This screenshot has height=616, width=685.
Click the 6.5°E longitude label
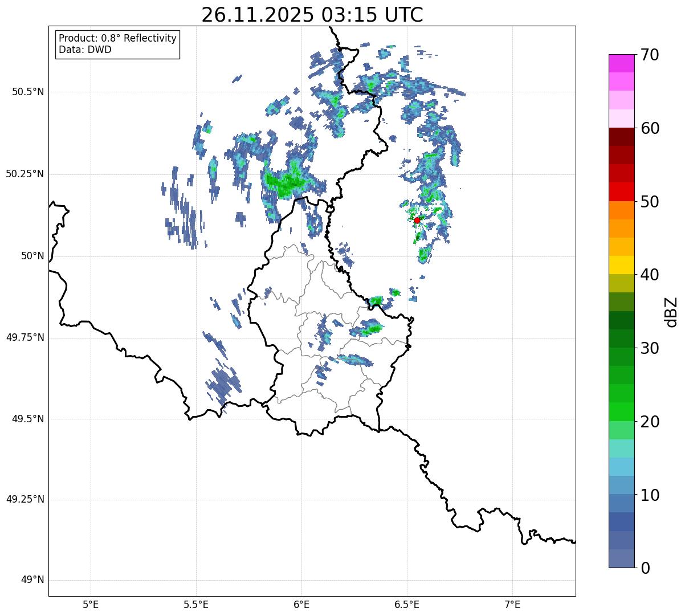click(407, 604)
